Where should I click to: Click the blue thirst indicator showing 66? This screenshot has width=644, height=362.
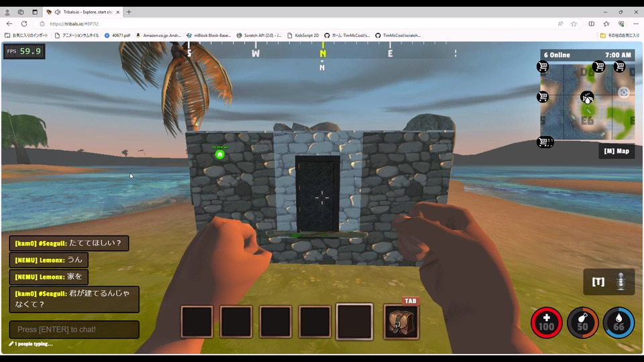619,322
